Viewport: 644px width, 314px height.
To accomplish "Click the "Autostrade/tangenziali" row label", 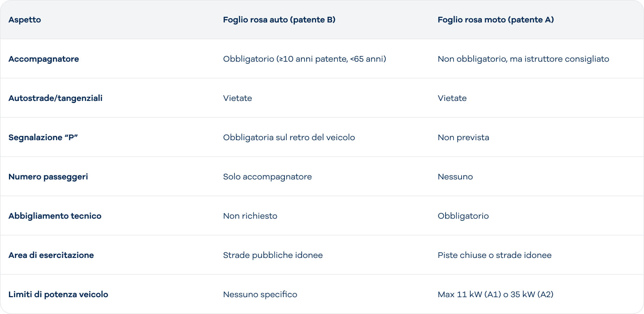I will [55, 98].
